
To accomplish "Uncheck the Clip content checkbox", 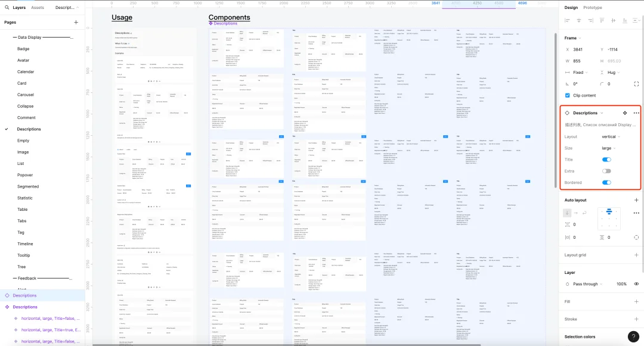I will click(568, 95).
